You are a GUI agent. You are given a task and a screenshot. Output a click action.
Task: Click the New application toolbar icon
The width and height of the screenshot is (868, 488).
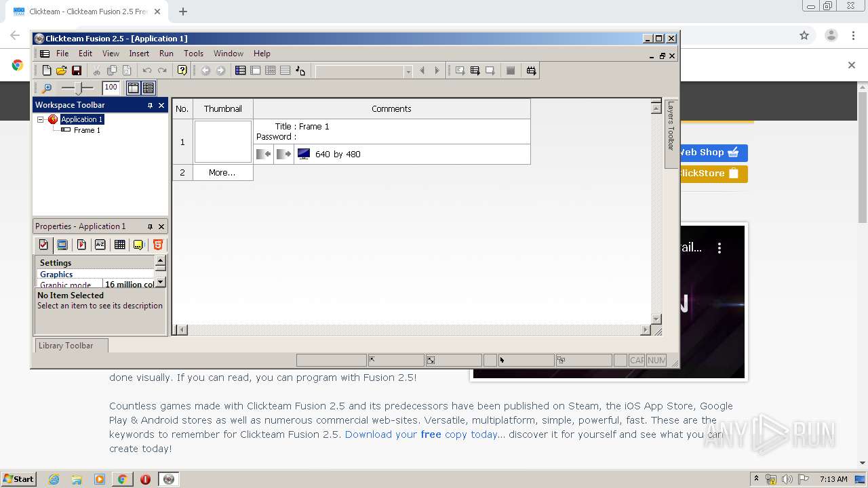(47, 70)
